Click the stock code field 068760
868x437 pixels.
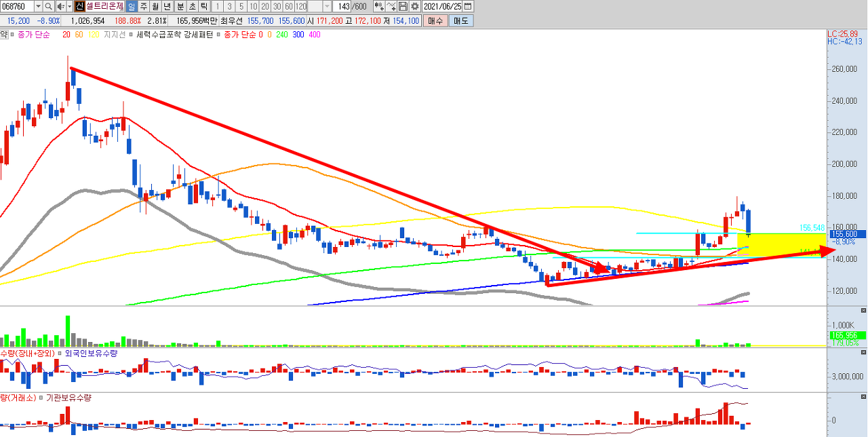click(x=17, y=6)
